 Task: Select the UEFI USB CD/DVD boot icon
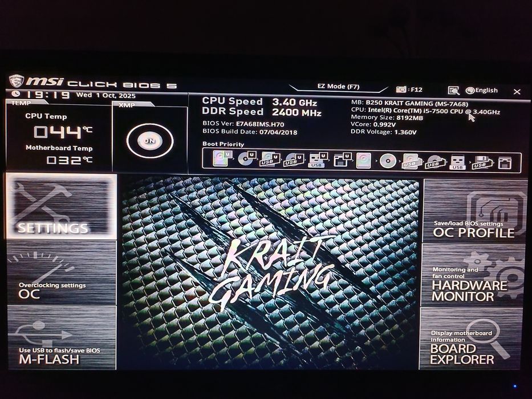pos(294,160)
